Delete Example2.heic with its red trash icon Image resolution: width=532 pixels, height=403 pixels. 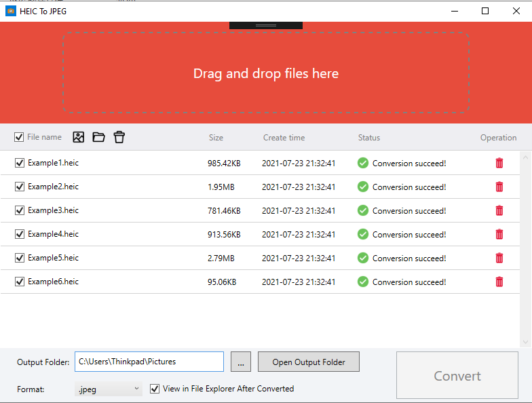point(499,187)
